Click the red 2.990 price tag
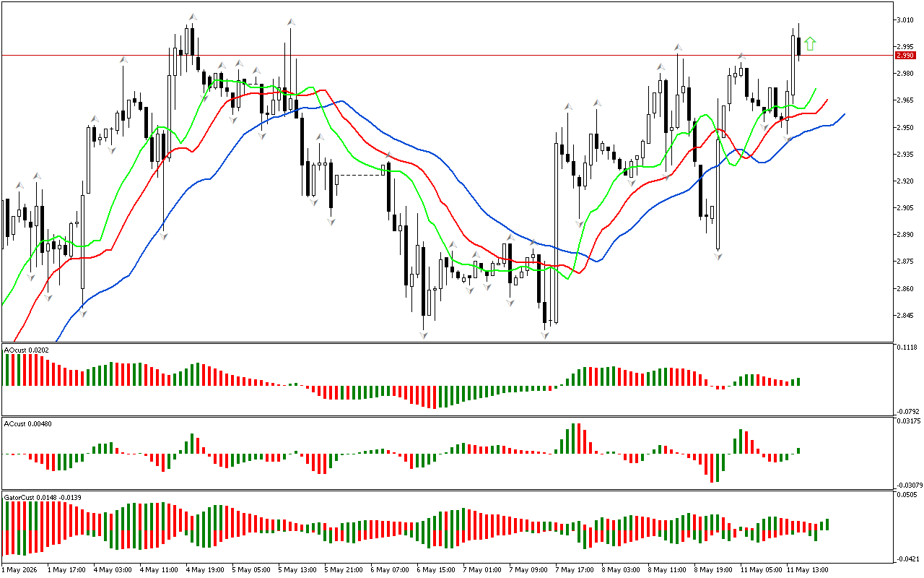The height and width of the screenshot is (578, 924). pyautogui.click(x=905, y=56)
